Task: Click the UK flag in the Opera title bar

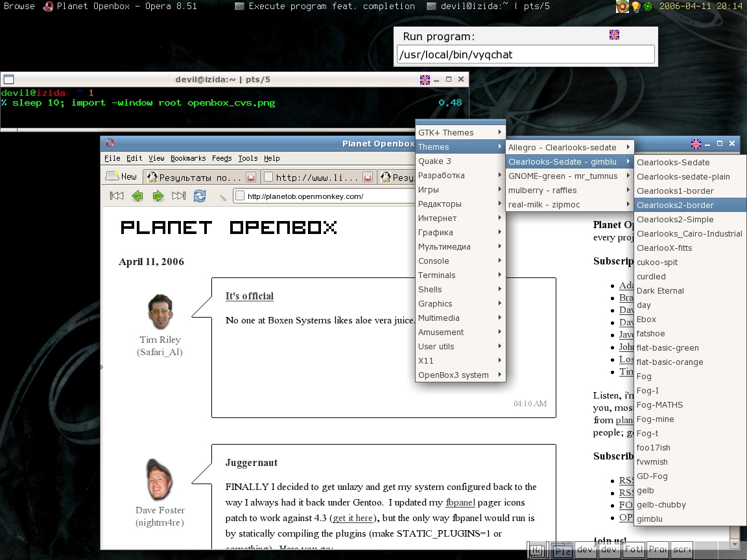Action: pos(696,143)
